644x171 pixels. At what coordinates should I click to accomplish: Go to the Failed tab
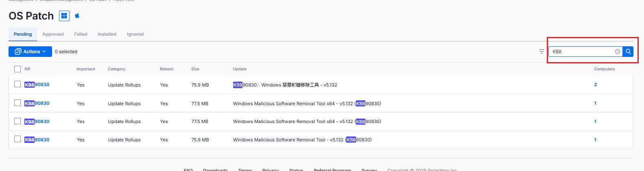[x=81, y=34]
